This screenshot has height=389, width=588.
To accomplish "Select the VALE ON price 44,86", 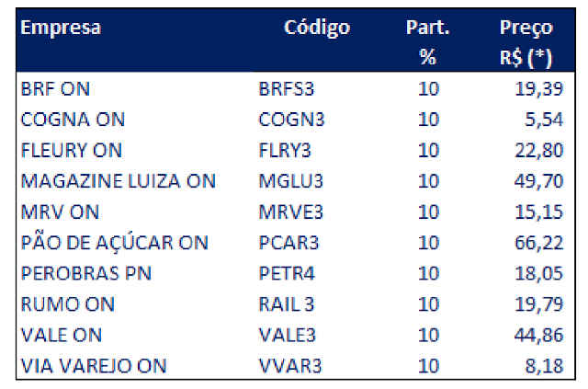I will point(539,336).
